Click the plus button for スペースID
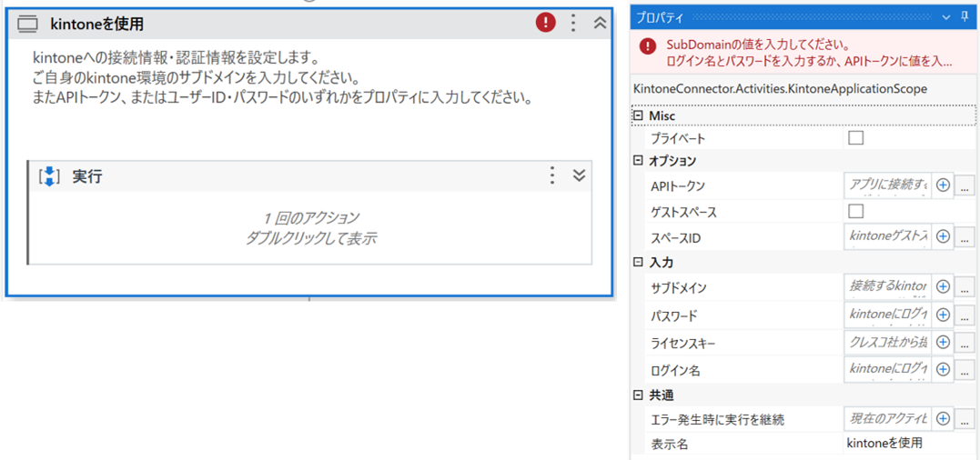Screen dimensions: 980x460 943,236
